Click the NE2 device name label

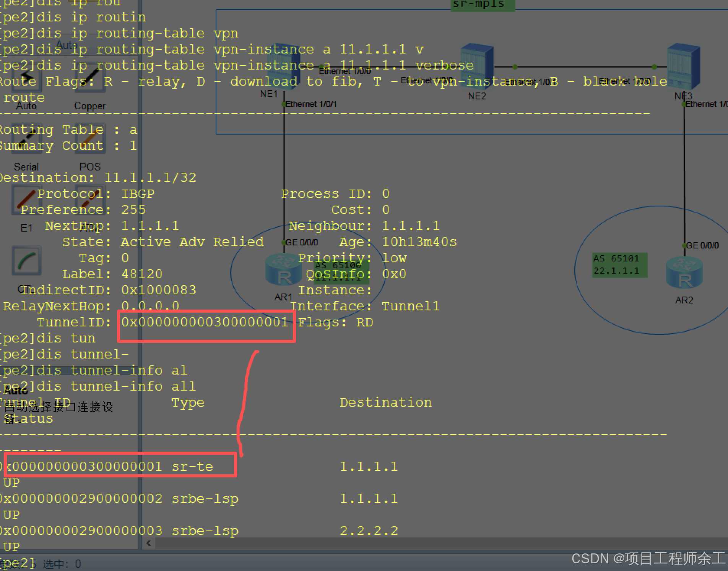point(477,96)
